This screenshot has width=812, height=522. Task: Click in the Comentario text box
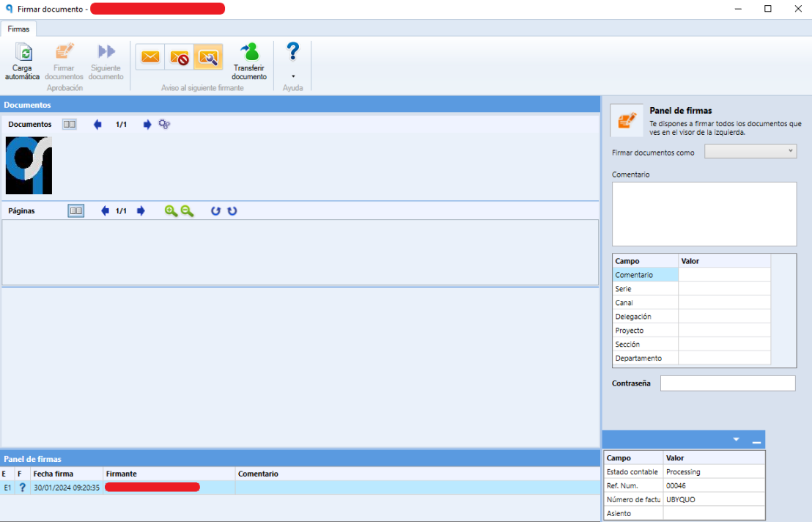(704, 214)
